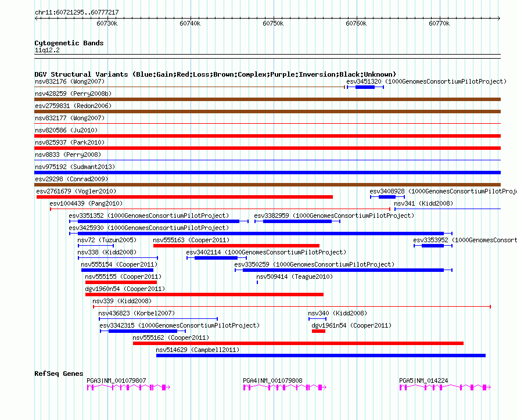
Task: Open nsv825937 (Park2010) variant label
Action: click(70, 142)
